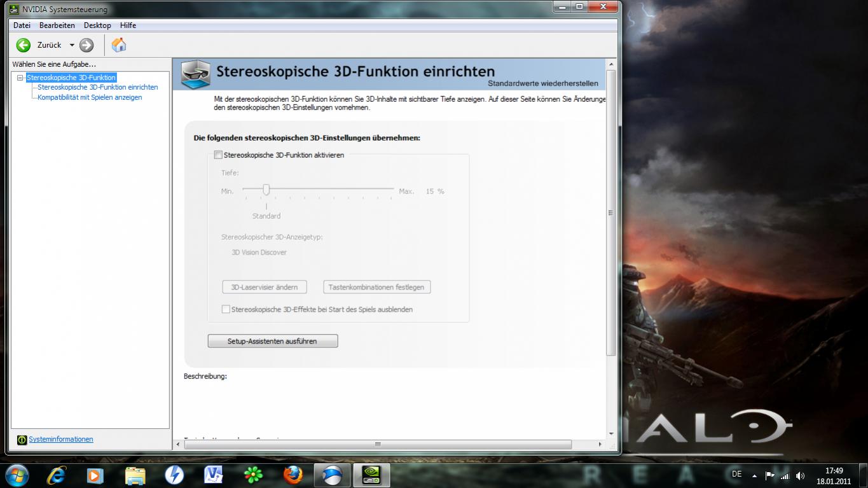Click the Systeminformationen icon
Image resolution: width=868 pixels, height=488 pixels.
pos(22,440)
